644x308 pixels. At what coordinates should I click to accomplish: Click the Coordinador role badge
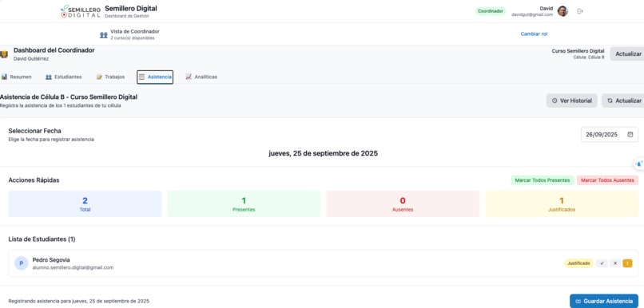coord(491,11)
